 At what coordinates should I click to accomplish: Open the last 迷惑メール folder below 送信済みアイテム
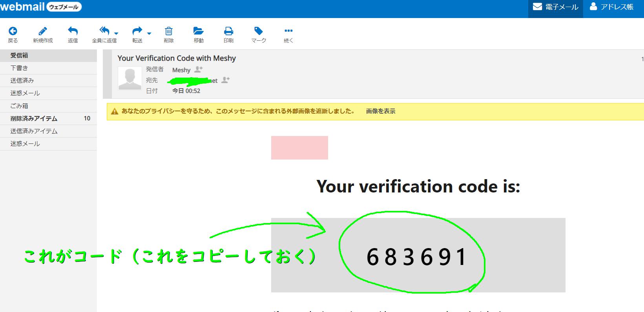(x=48, y=143)
